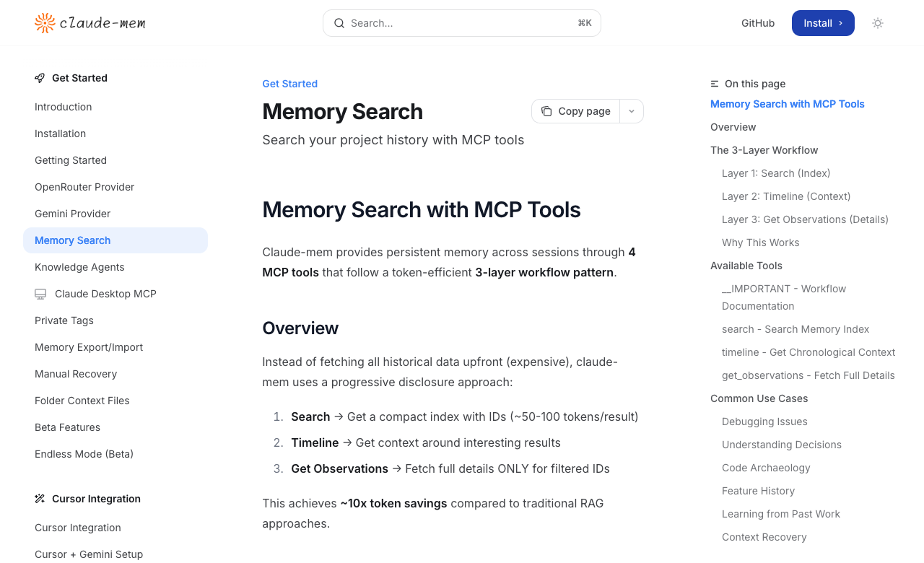Open the Copy page dropdown chevron
The width and height of the screenshot is (924, 563).
[632, 111]
